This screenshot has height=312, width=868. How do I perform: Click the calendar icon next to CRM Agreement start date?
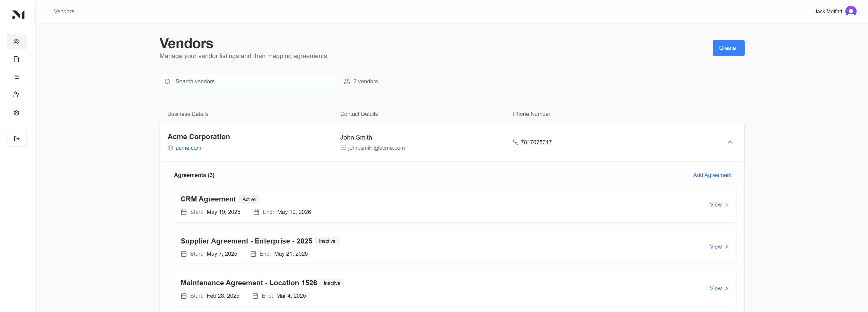184,212
